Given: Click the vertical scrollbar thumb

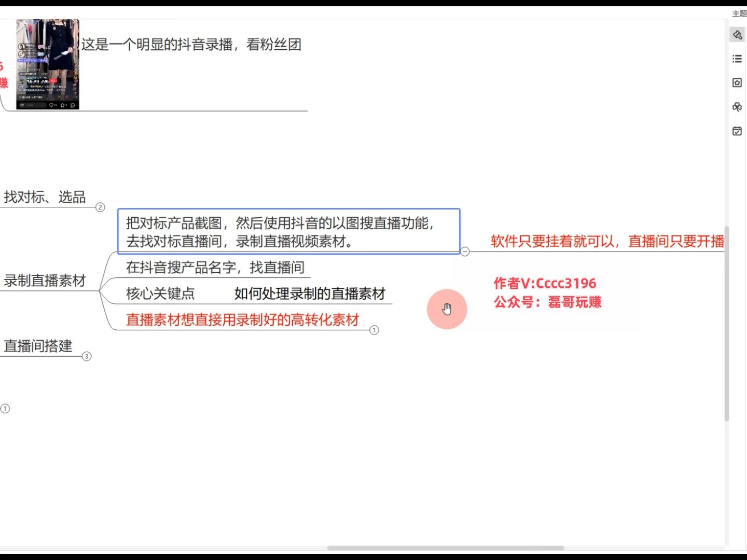Looking at the screenshot, I should tap(727, 324).
